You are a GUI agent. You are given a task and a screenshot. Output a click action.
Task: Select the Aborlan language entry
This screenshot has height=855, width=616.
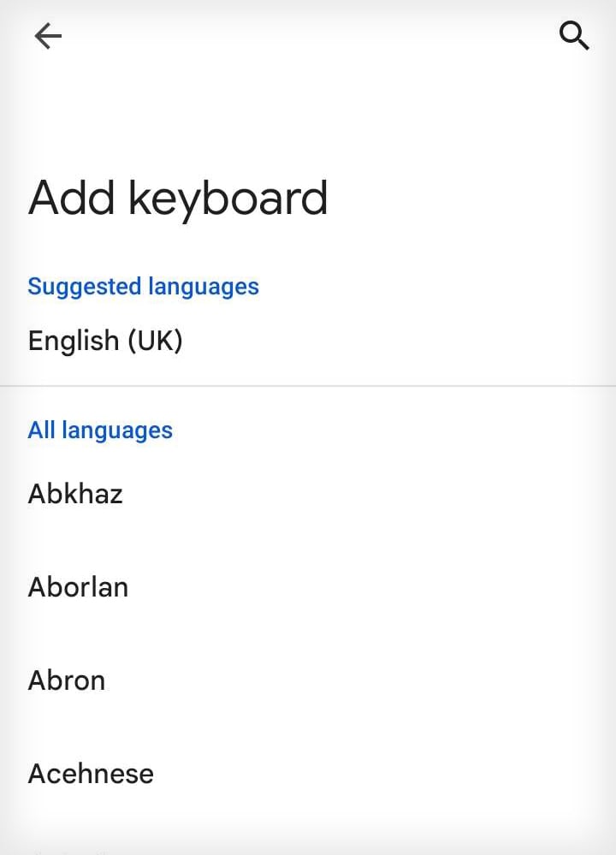78,587
